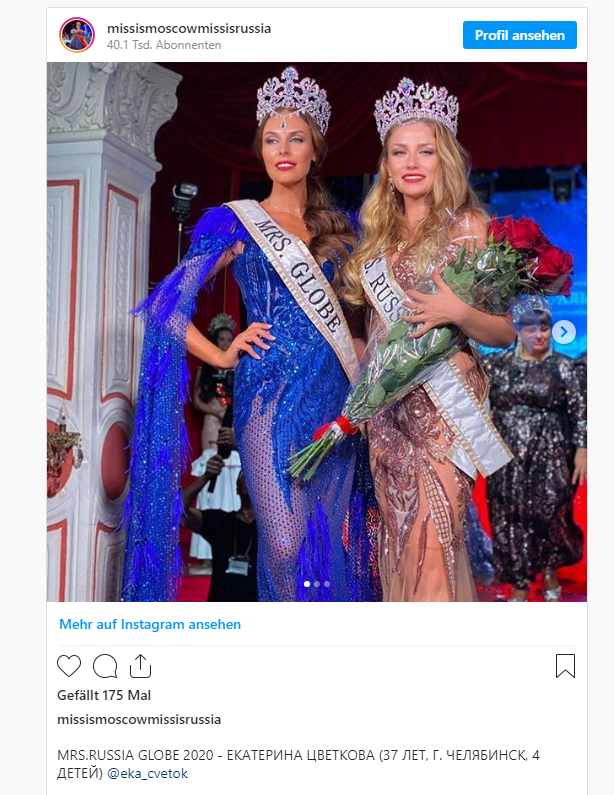Open comments via the speech bubble icon
Screen dimensions: 614x795
tap(105, 666)
